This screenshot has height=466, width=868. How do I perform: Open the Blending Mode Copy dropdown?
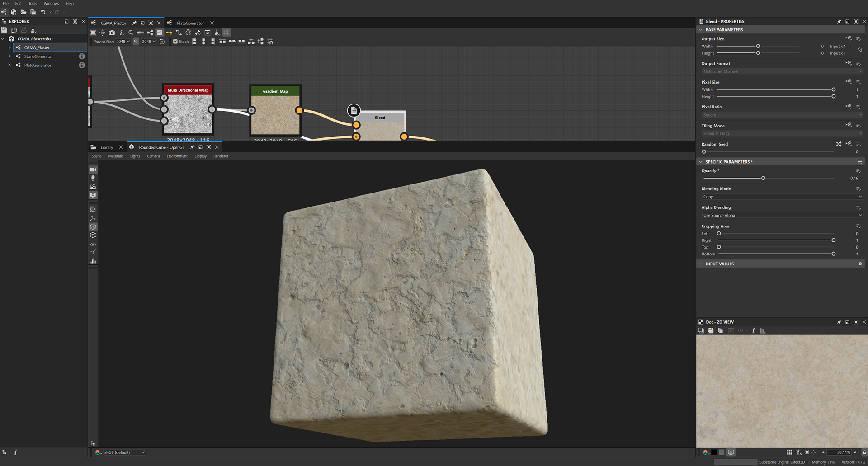(x=782, y=197)
